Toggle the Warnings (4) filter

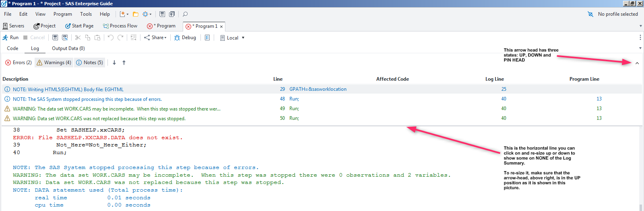click(54, 63)
